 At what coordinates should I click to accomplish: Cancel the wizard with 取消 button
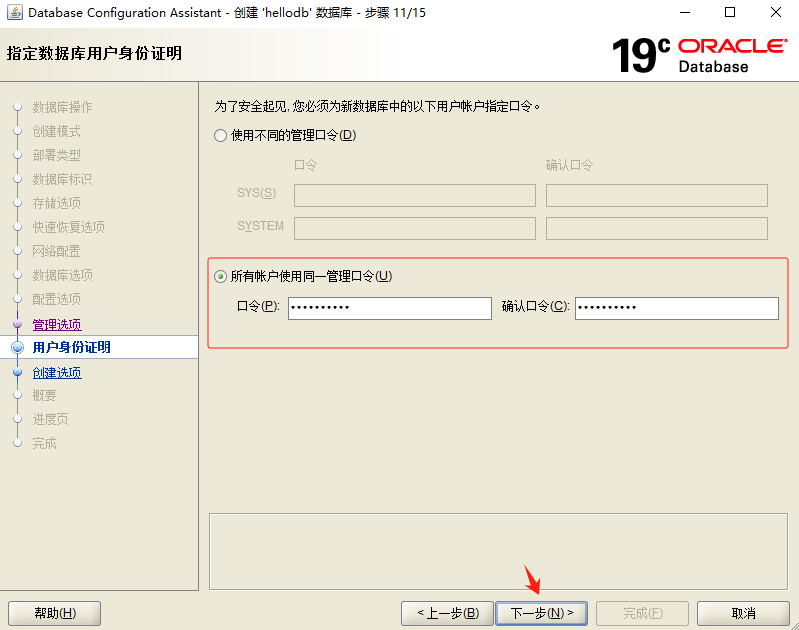(x=743, y=613)
